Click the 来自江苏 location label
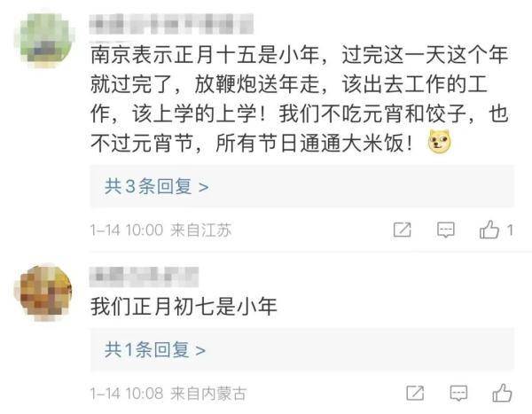The height and width of the screenshot is (414, 532). point(201,230)
